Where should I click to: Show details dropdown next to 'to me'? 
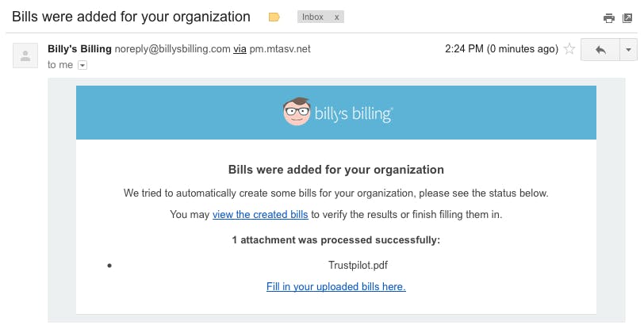(x=82, y=65)
